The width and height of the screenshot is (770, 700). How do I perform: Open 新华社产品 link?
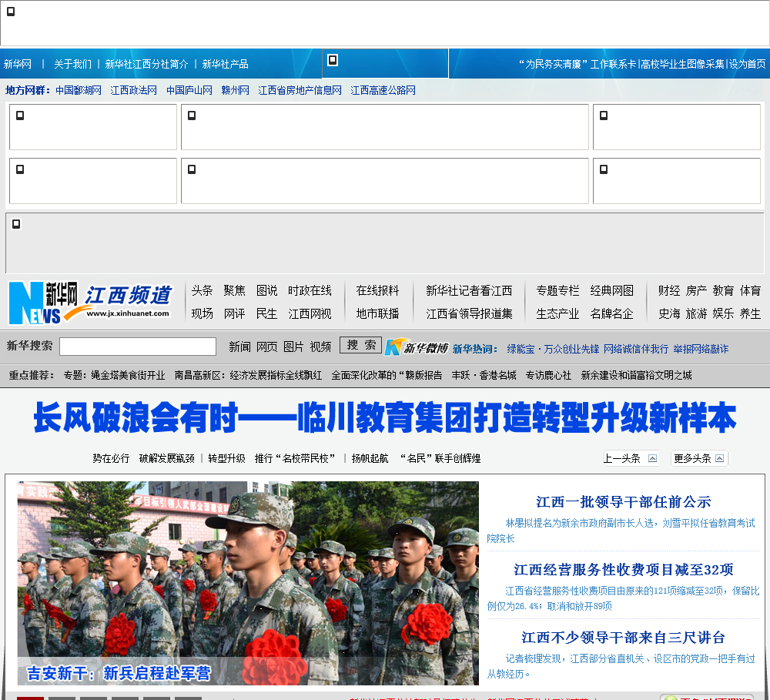[x=225, y=64]
